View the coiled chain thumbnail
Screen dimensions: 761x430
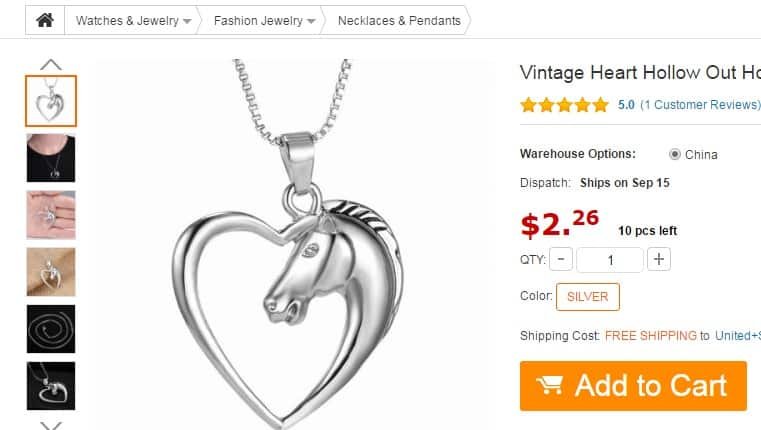(x=51, y=329)
